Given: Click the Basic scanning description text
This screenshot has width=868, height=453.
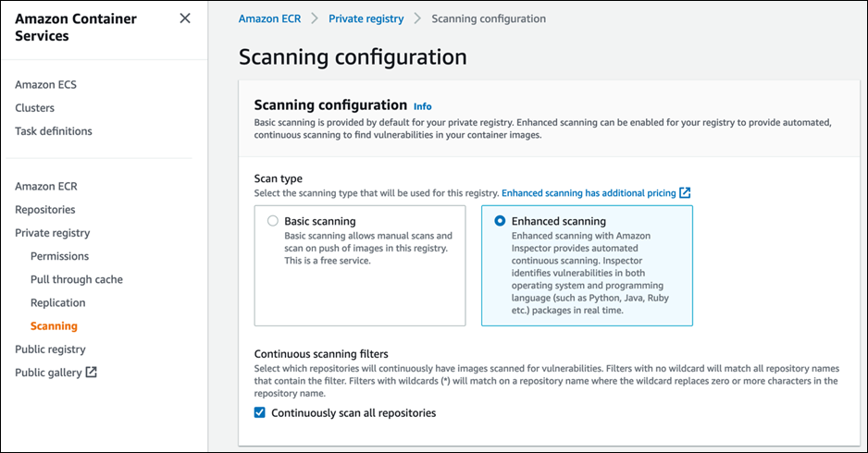Looking at the screenshot, I should coord(368,249).
